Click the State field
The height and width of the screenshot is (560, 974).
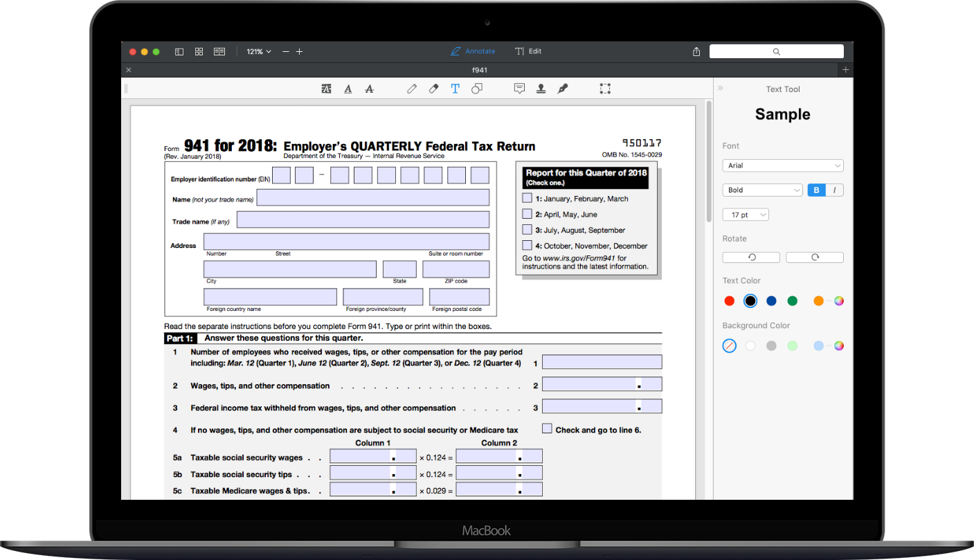click(x=399, y=269)
